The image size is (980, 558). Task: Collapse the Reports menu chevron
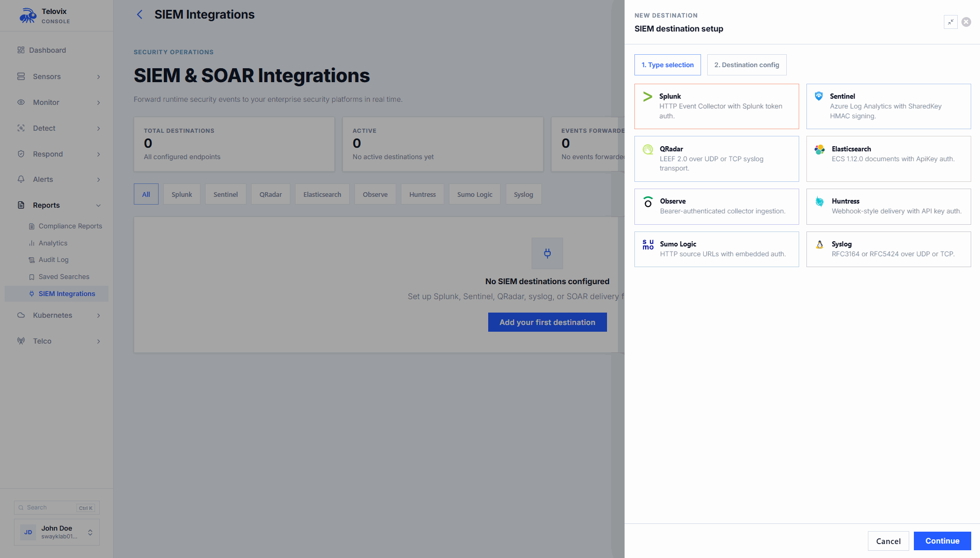tap(98, 206)
